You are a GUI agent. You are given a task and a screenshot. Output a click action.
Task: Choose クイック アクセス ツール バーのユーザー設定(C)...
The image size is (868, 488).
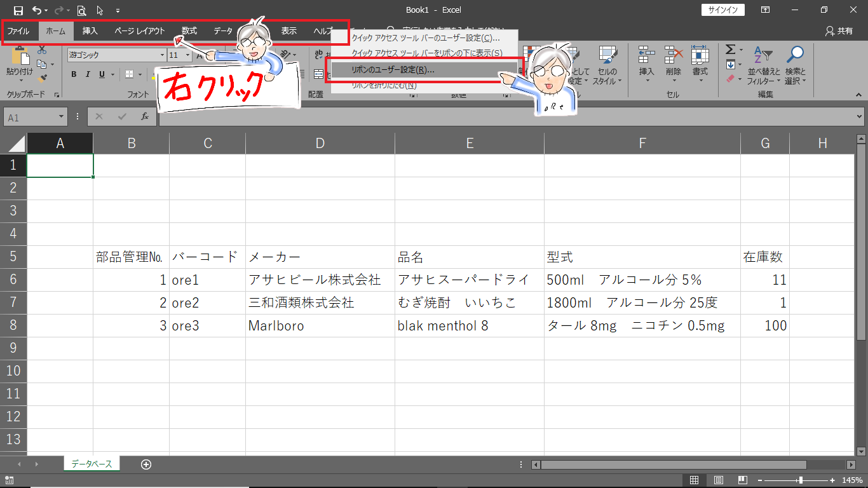(x=424, y=39)
